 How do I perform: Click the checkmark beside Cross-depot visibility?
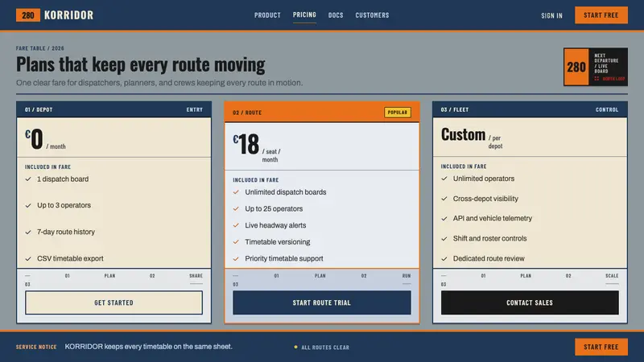[444, 199]
